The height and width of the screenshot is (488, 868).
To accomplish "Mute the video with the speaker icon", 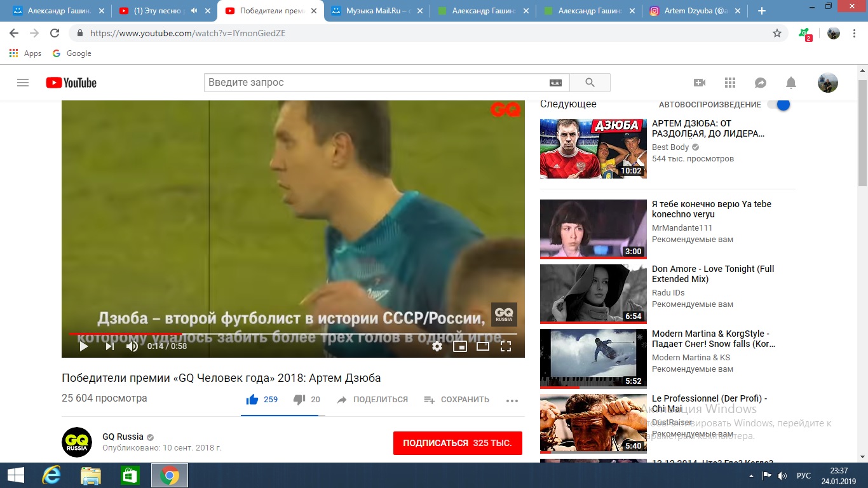I will click(132, 346).
